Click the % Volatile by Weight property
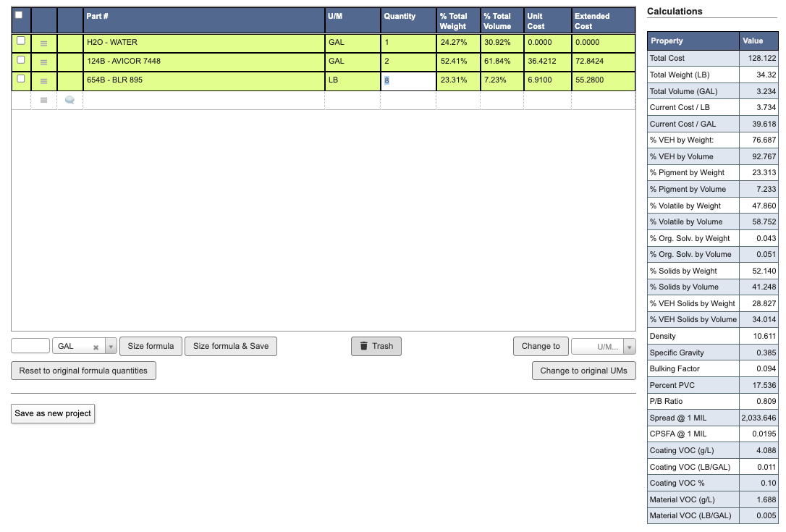786x532 pixels. 685,206
